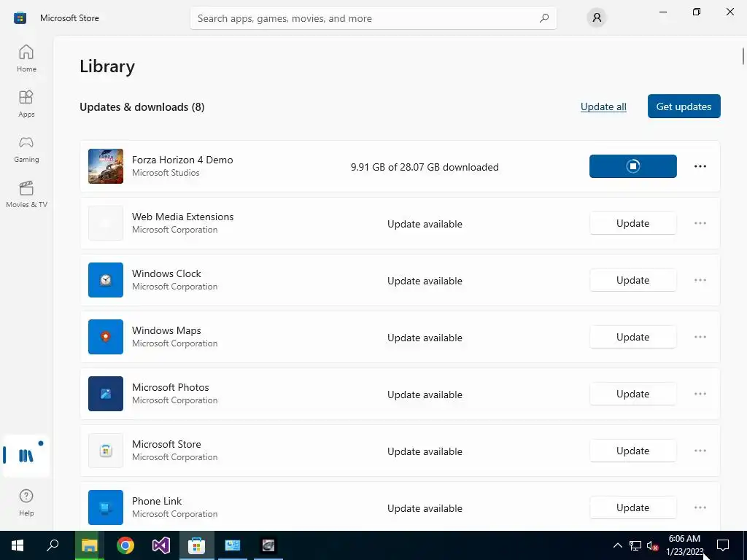This screenshot has width=747, height=560.
Task: Click the Forza Horizon 4 Demo title
Action: (x=182, y=160)
